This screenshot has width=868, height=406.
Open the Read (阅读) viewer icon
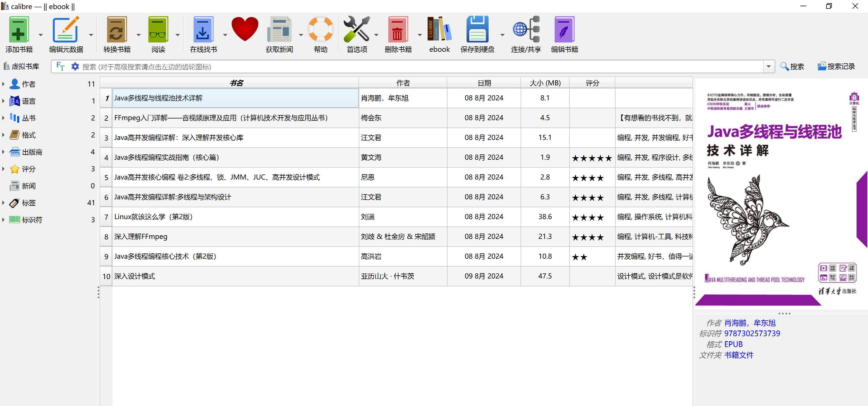pos(158,30)
